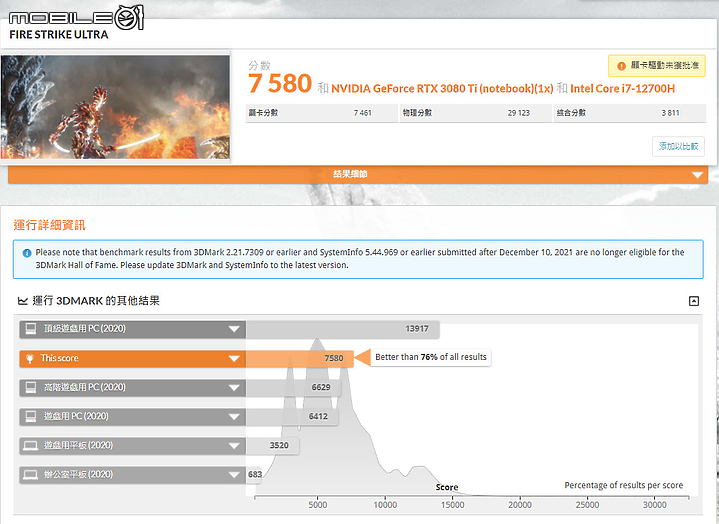Click the 5000 axis label
The image size is (719, 524).
[317, 505]
